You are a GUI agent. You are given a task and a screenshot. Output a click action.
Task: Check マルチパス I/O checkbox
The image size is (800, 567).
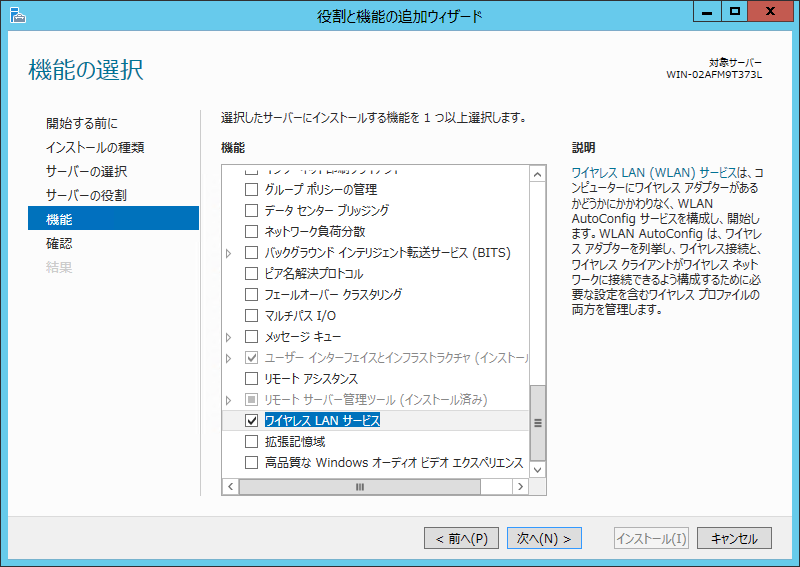[x=252, y=315]
